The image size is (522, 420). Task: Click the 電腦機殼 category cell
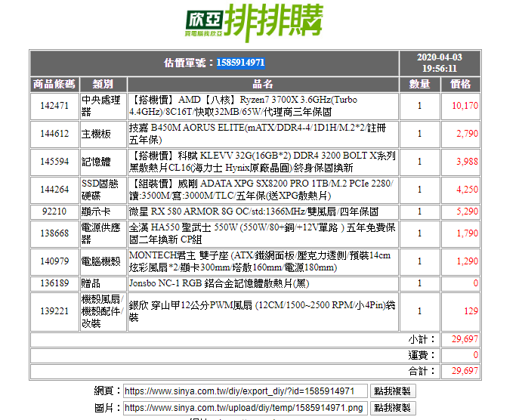pyautogui.click(x=103, y=261)
